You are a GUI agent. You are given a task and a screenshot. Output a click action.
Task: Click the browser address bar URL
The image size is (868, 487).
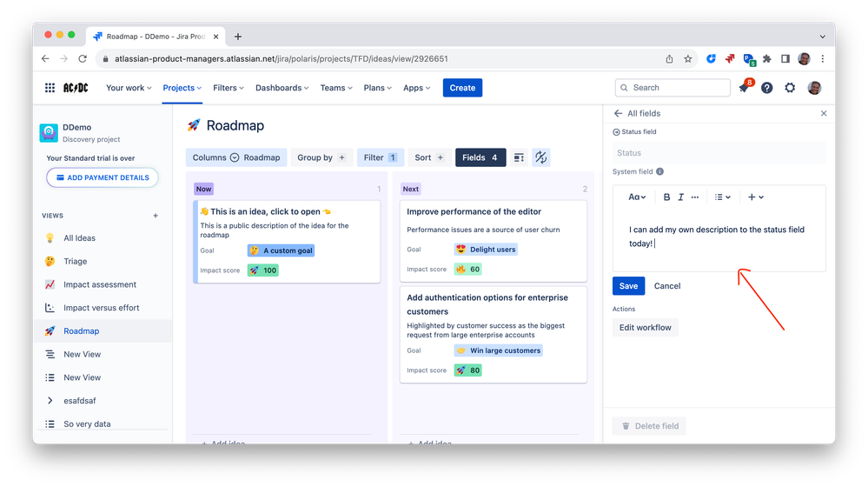(281, 59)
